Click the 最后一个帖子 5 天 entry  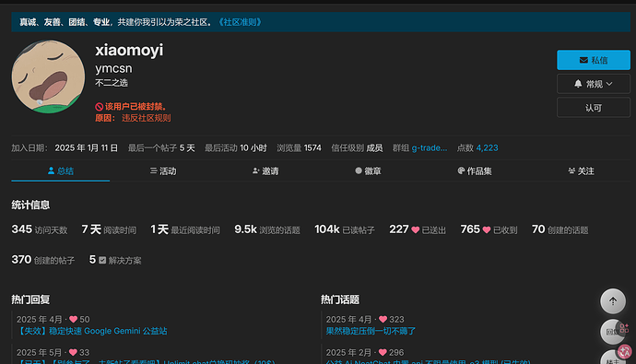[x=161, y=148]
